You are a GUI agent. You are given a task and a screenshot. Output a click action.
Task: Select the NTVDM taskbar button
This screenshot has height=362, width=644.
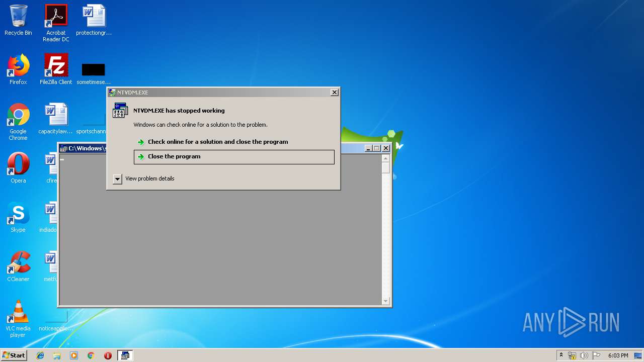(x=125, y=355)
